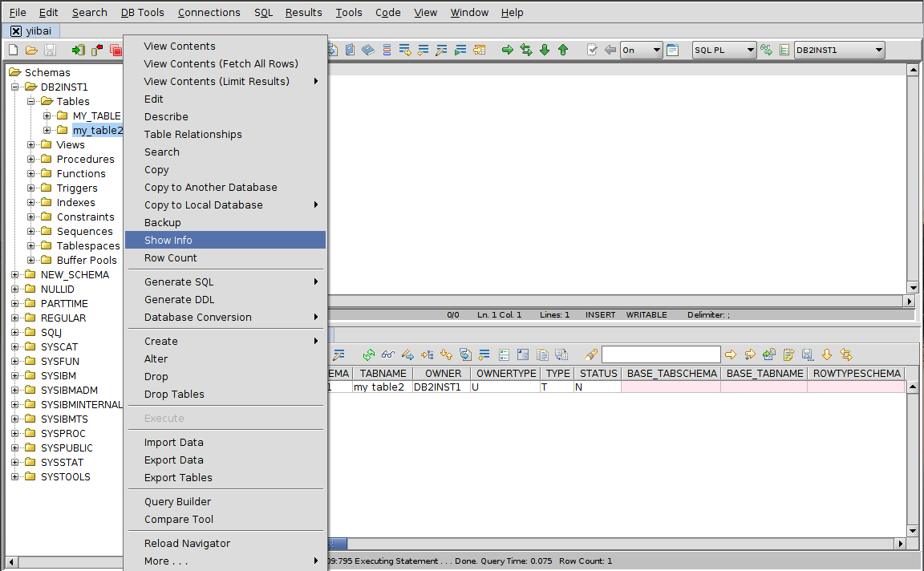Click the green refresh icon in results toolbar

click(369, 354)
